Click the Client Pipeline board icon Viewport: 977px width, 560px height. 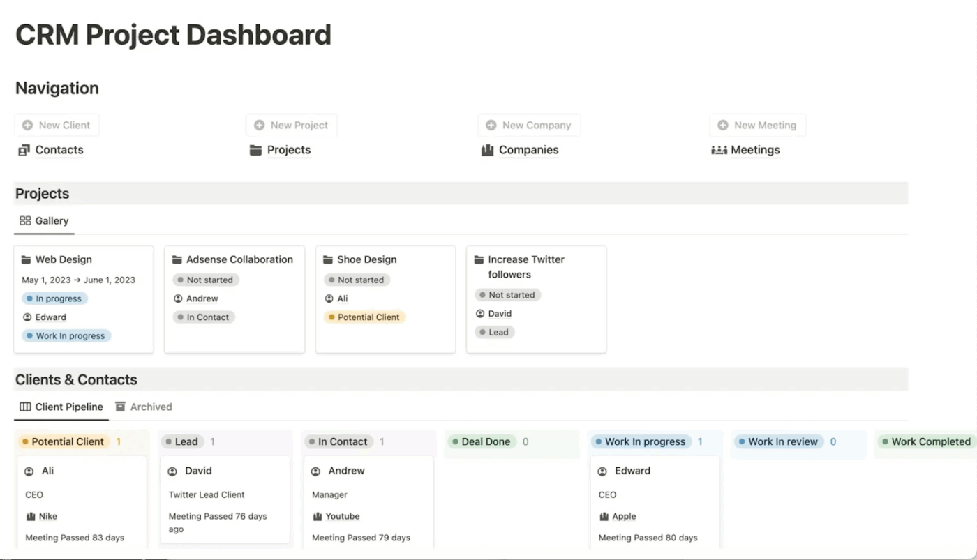pyautogui.click(x=26, y=407)
